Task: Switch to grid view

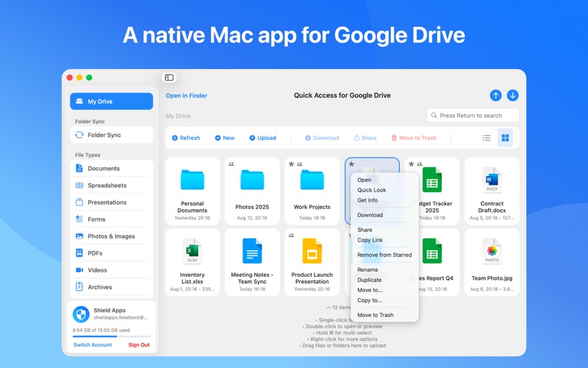Action: tap(505, 138)
